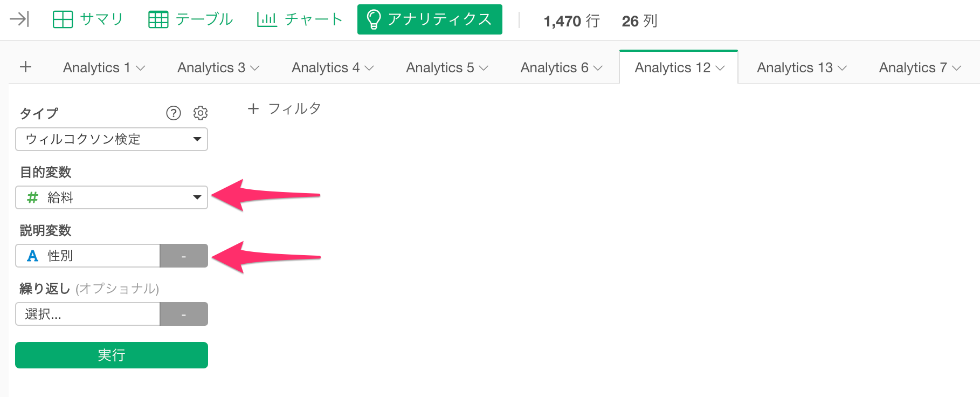Collapse the side panel arrow icon
The image size is (980, 397).
(19, 19)
